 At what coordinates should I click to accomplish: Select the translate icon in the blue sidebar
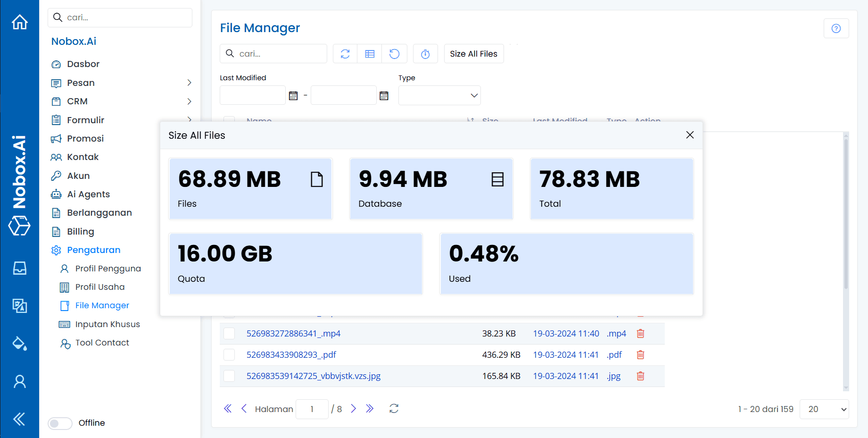pyautogui.click(x=19, y=306)
